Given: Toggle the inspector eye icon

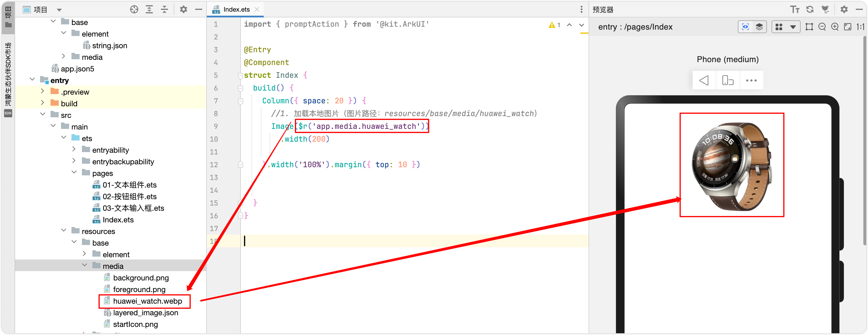Looking at the screenshot, I should pos(745,27).
